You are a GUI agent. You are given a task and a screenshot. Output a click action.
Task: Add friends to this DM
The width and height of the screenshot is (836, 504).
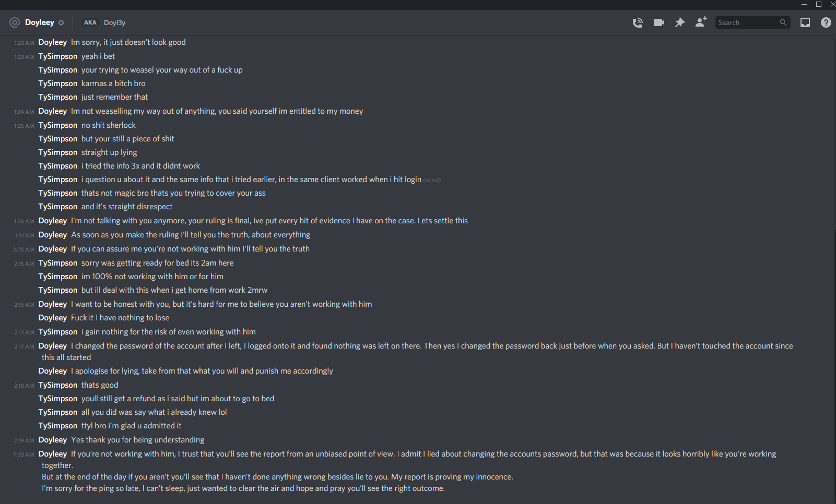701,22
